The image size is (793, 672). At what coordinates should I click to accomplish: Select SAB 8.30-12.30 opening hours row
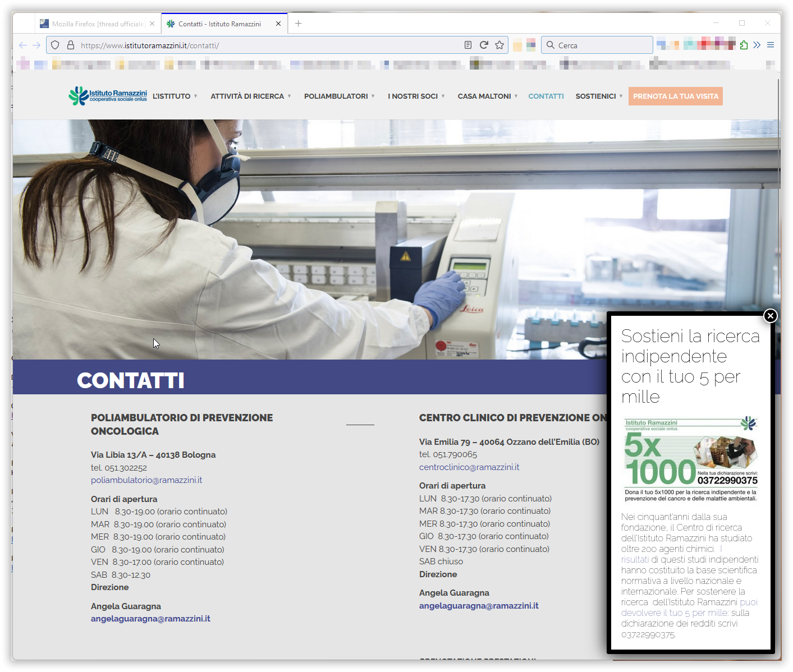click(121, 575)
